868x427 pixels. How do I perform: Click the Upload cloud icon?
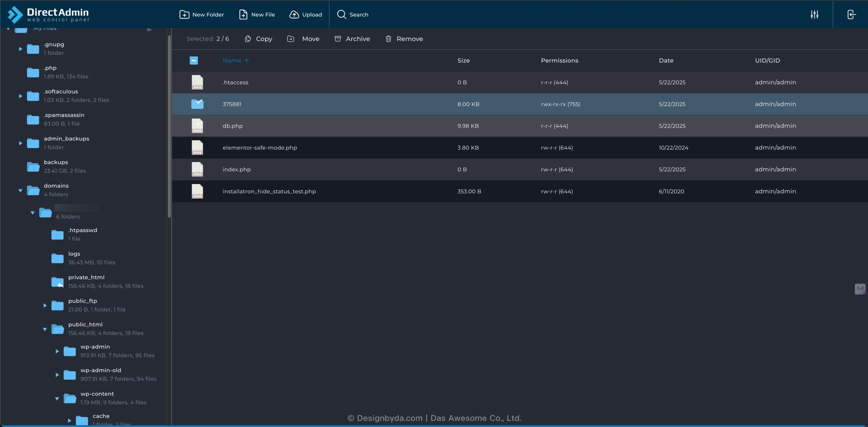click(x=294, y=15)
